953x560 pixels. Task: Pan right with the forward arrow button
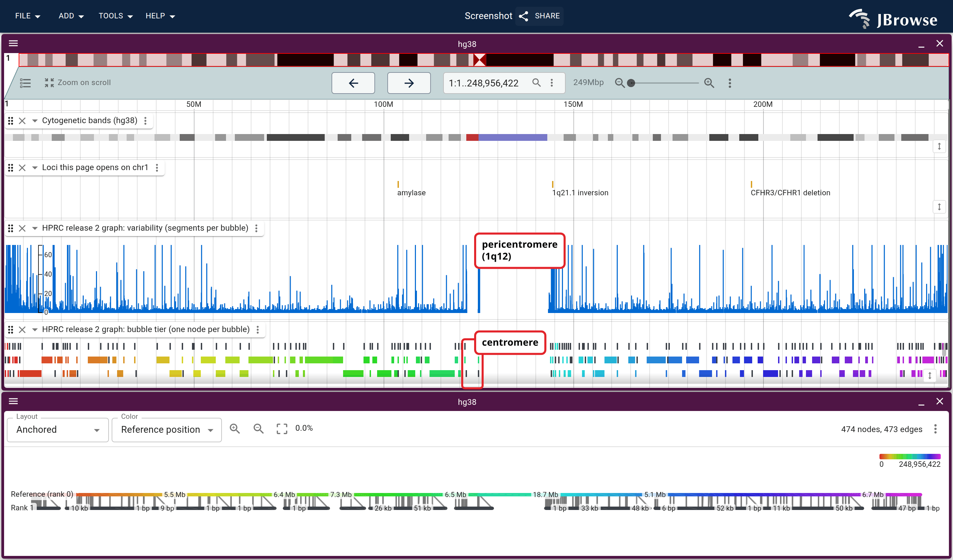[409, 83]
